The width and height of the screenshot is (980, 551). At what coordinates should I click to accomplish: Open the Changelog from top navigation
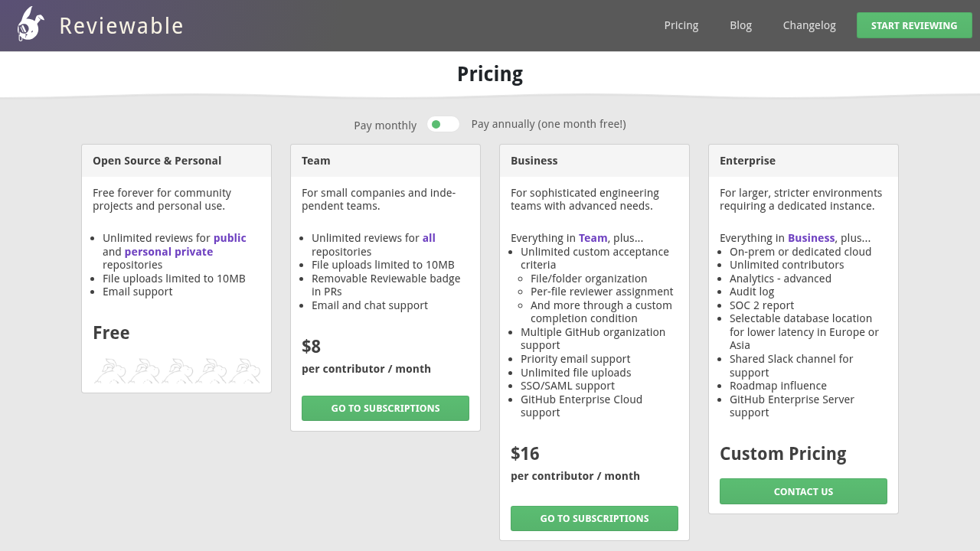(x=809, y=25)
